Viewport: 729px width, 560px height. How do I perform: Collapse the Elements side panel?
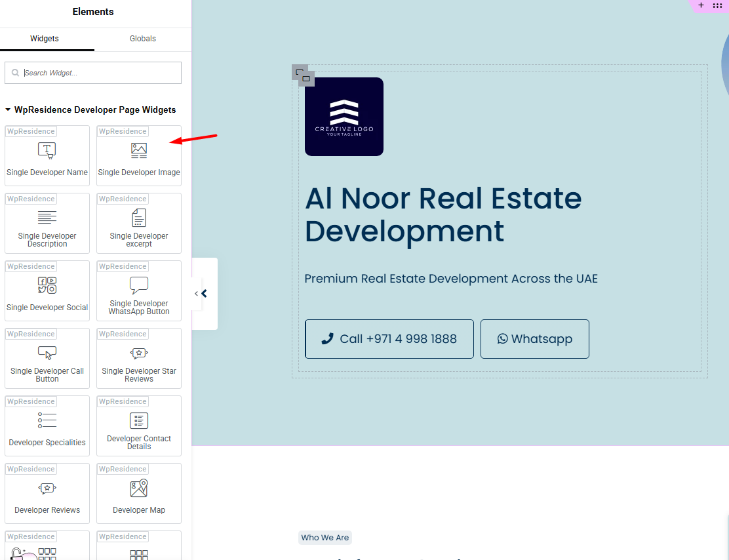203,294
